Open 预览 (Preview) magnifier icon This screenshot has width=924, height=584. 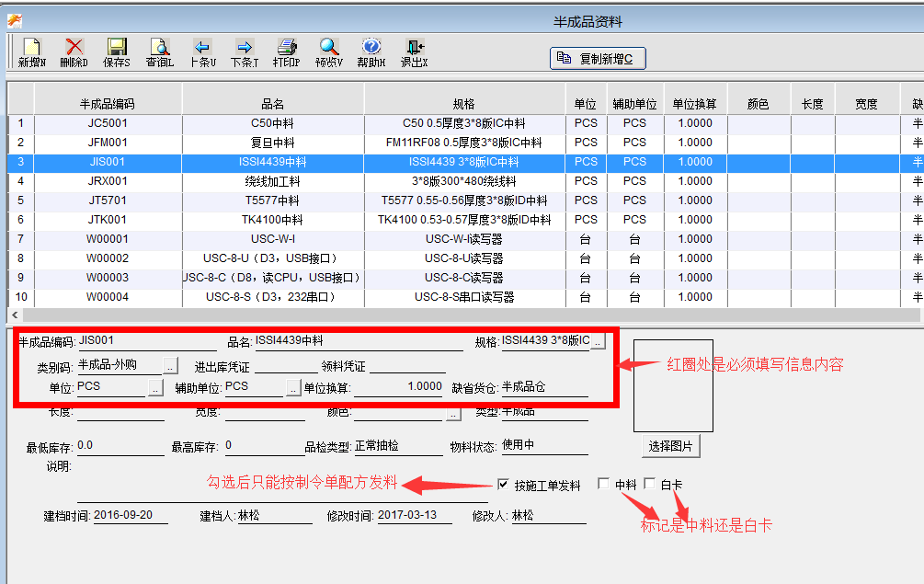click(328, 52)
